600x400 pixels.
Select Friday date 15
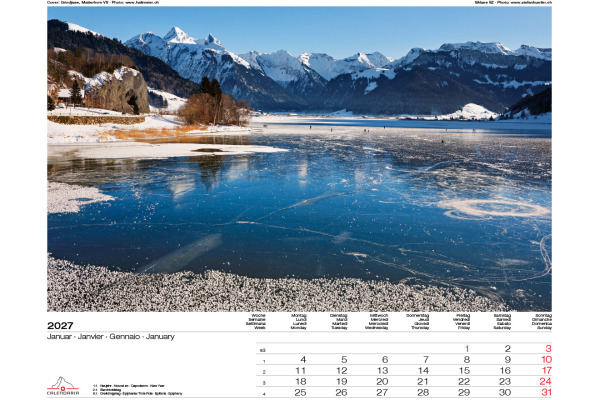[464, 371]
